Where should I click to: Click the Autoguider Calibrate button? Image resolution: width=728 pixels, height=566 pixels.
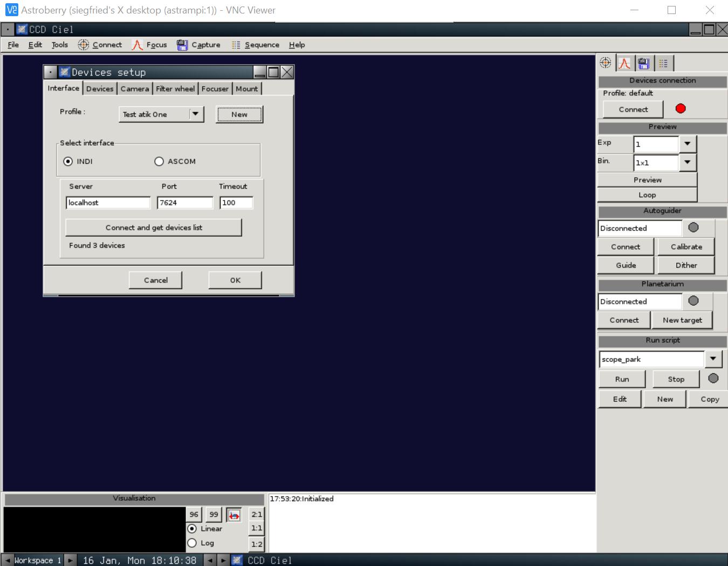tap(686, 247)
